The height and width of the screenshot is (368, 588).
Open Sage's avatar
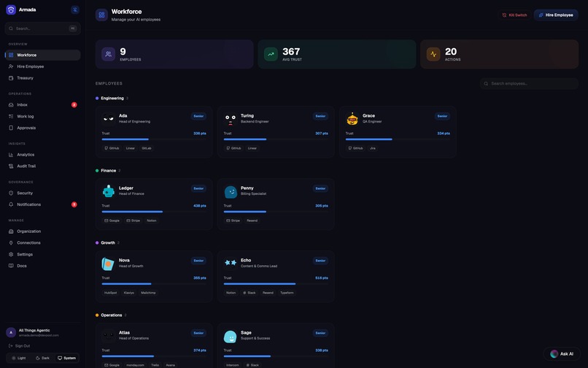click(x=231, y=336)
